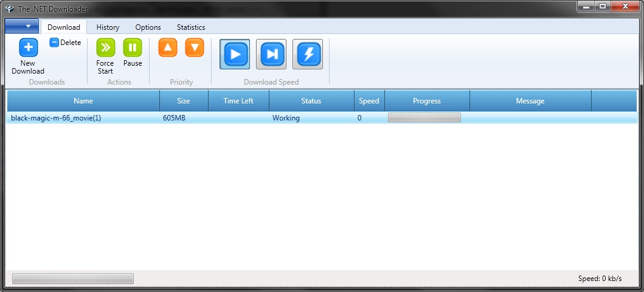Switch to the Download tab
Viewport: 644px width, 292px height.
click(x=64, y=27)
